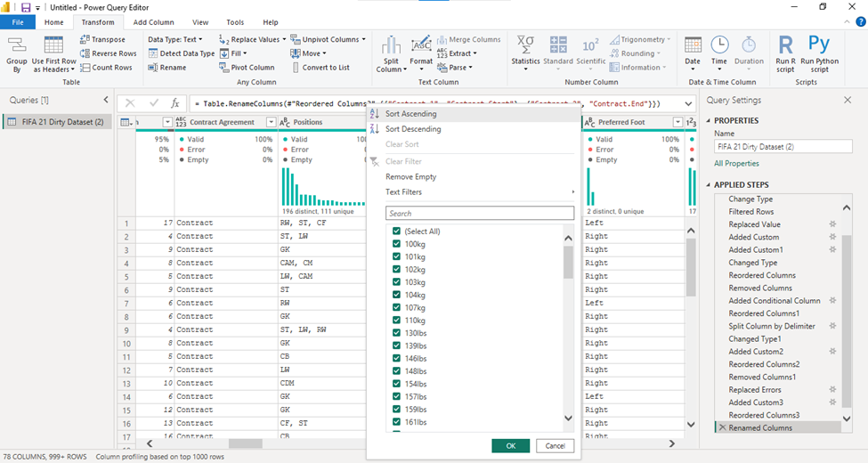Select Remove Empty menu item
Image resolution: width=868 pixels, height=463 pixels.
click(474, 176)
